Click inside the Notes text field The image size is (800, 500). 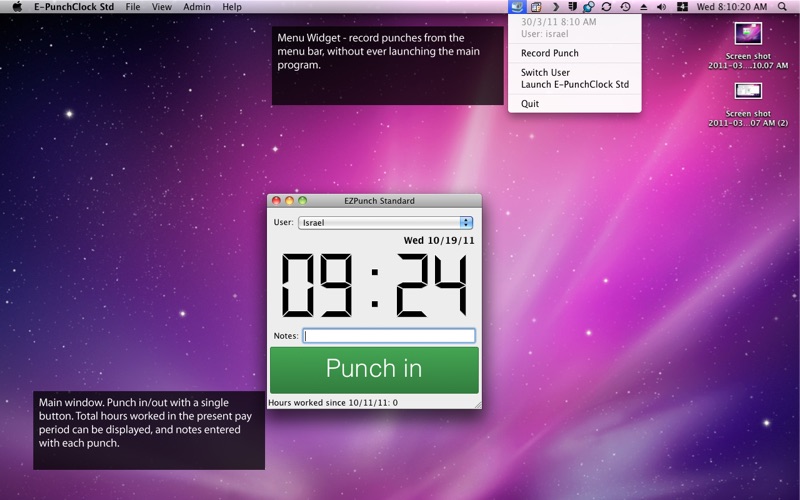[389, 336]
